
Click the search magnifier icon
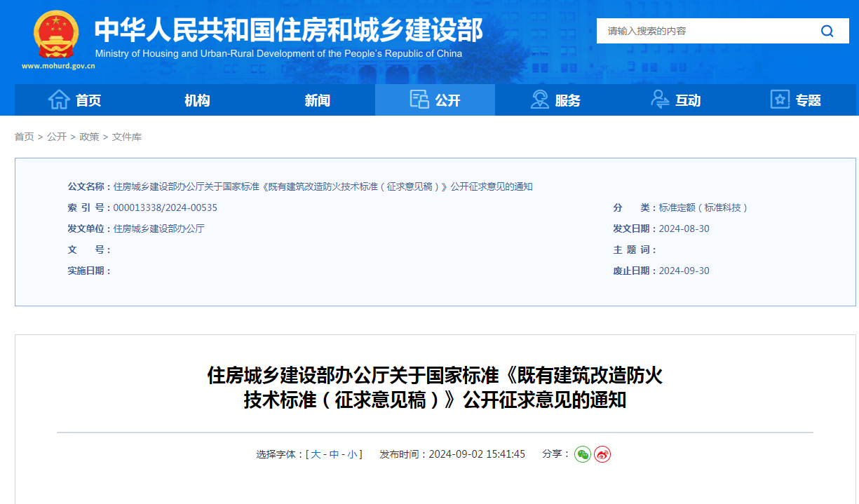(x=827, y=31)
